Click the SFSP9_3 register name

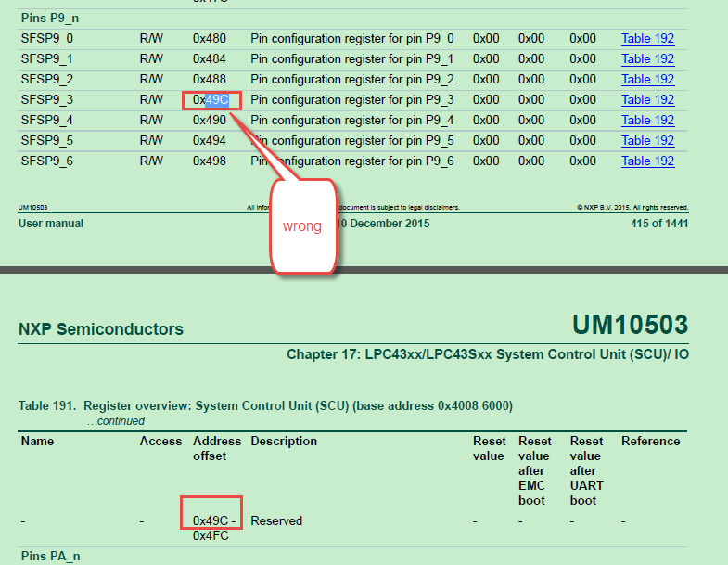[x=47, y=100]
